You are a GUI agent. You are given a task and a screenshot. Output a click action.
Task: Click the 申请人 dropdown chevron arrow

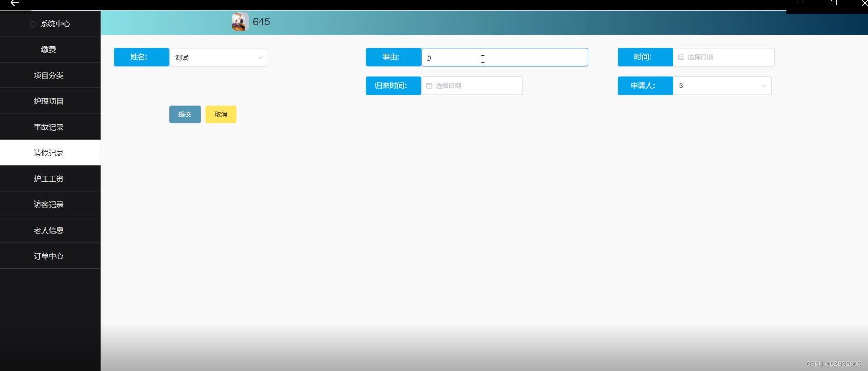(x=764, y=86)
